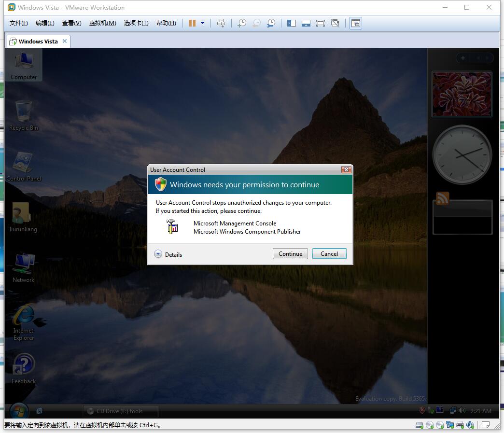
Task: Open the 选项卡(T) menu
Action: tap(136, 23)
